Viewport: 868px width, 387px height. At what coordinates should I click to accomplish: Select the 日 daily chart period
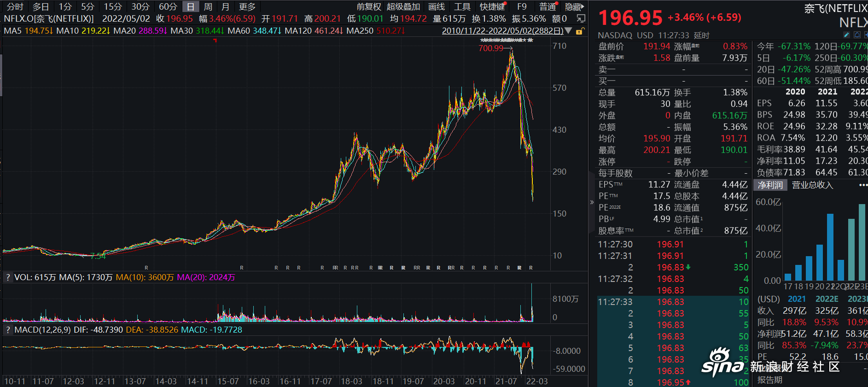point(191,6)
